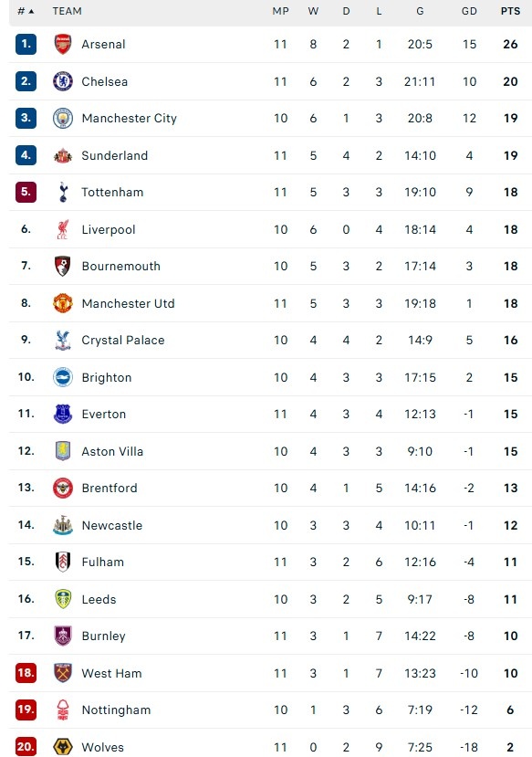The width and height of the screenshot is (532, 757).
Task: Select the Manchester Utd badge
Action: coord(61,303)
